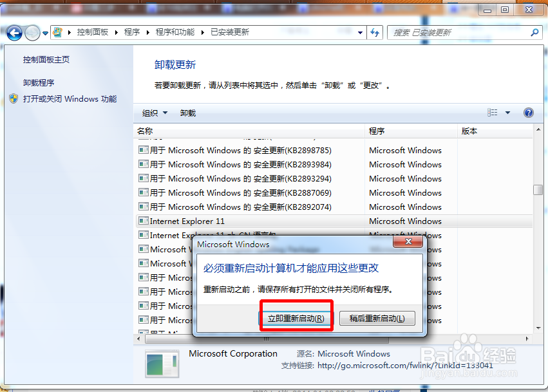This screenshot has height=392, width=548.
Task: Click horizontal scrollbar right arrow
Action: click(x=527, y=339)
